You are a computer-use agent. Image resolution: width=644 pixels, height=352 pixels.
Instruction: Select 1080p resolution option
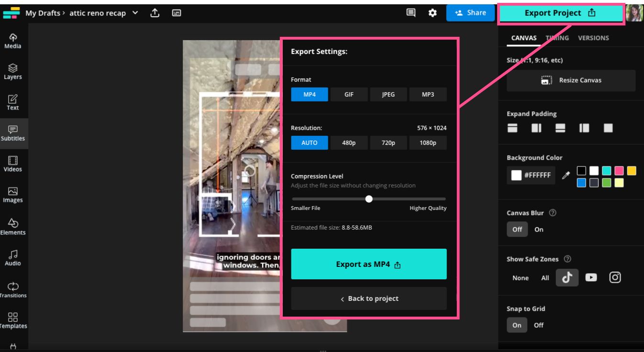(x=428, y=143)
